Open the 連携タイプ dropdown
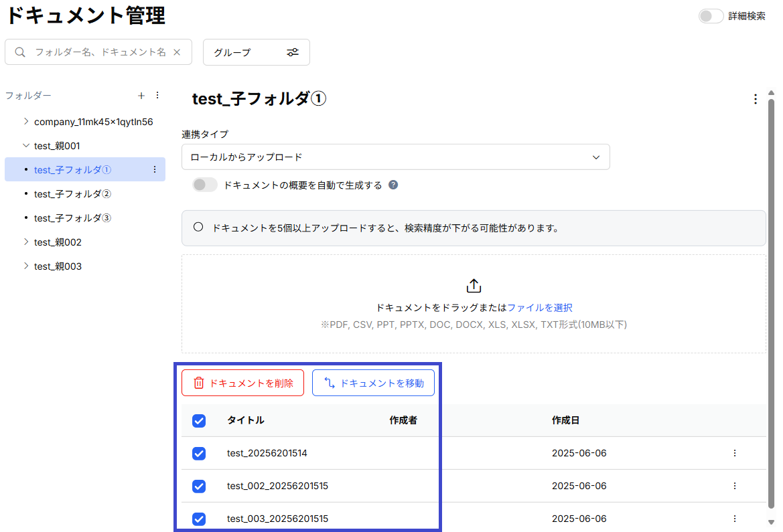This screenshot has width=783, height=532. click(395, 157)
